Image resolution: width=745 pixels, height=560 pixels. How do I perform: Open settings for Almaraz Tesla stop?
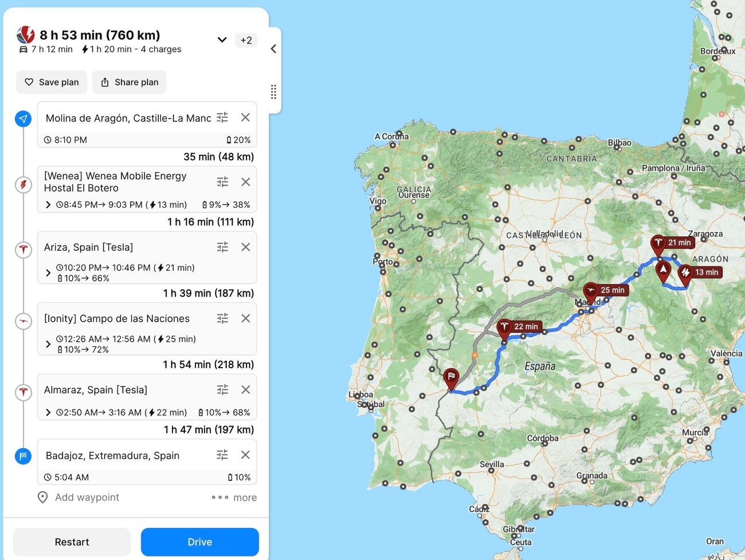222,390
